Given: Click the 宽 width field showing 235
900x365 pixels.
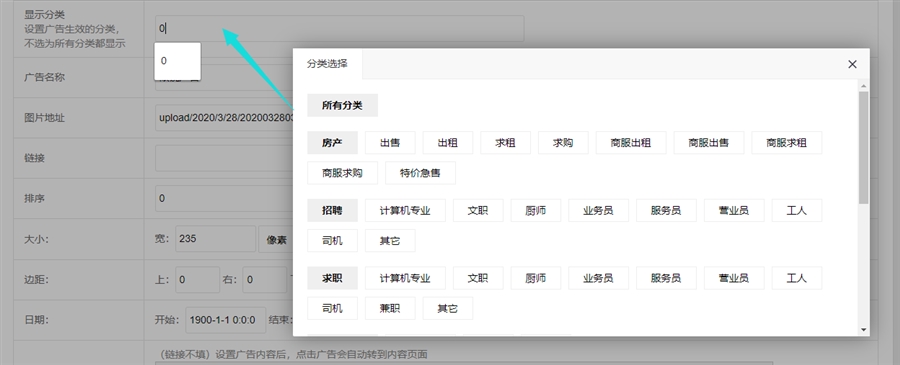Looking at the screenshot, I should (x=215, y=239).
